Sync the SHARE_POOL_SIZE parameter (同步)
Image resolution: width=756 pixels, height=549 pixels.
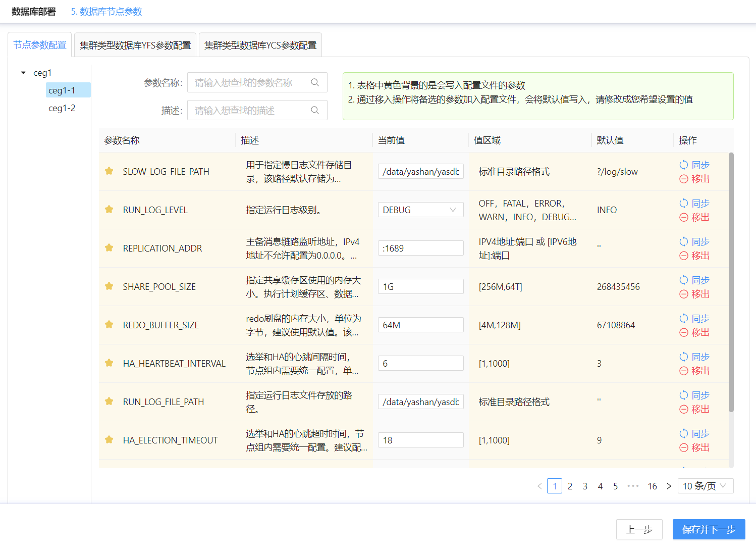pos(694,280)
